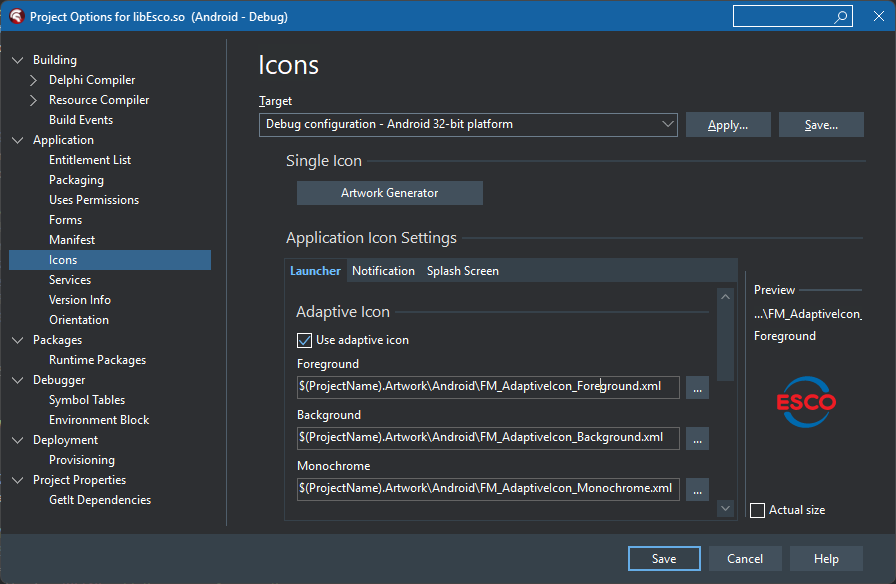This screenshot has width=896, height=584.
Task: Toggle the Use adaptive icon checkbox
Action: (x=305, y=341)
